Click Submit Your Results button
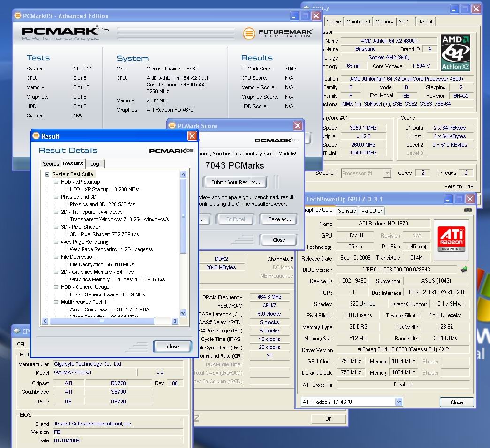Viewport: 490px width, 448px height. pos(235,182)
